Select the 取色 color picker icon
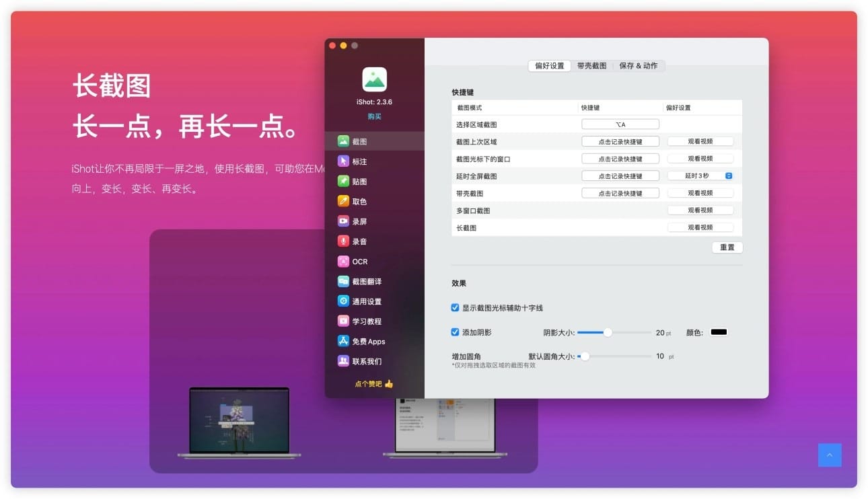868x499 pixels. 343,201
